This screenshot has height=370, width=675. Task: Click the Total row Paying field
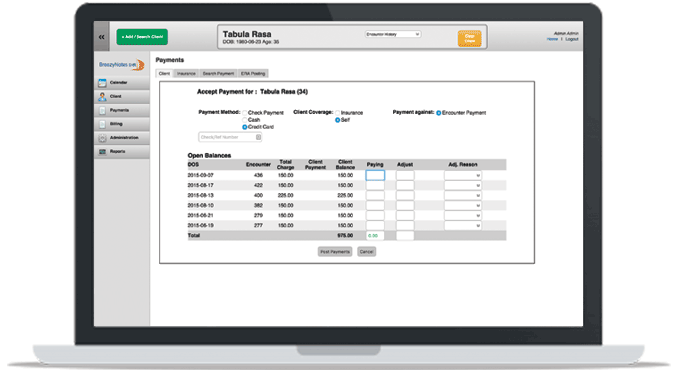pos(375,236)
